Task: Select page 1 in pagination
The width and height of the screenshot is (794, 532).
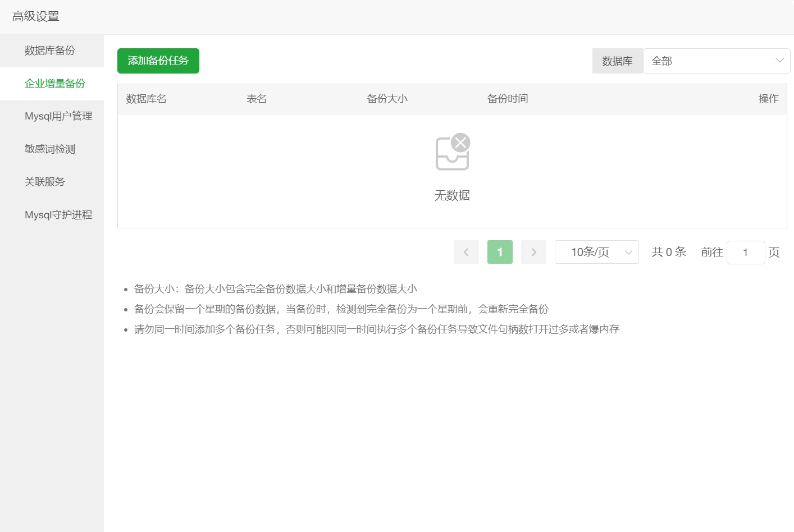Action: pos(500,251)
